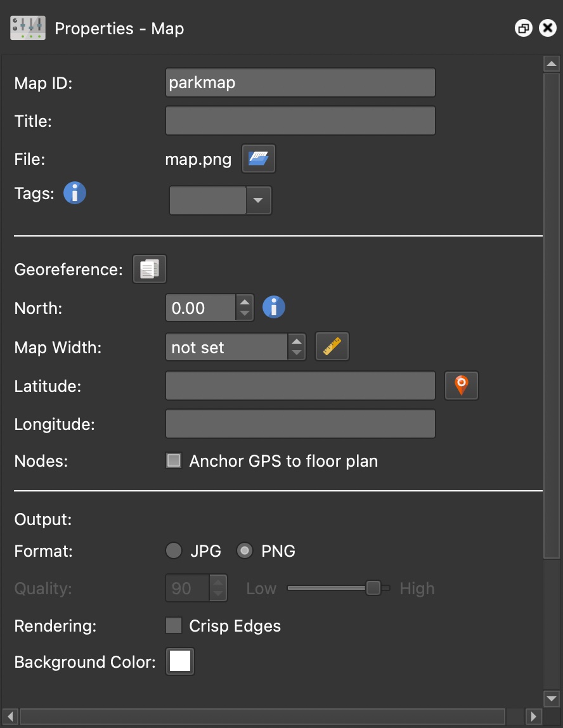Click the Latitude location pin icon
Screen dimensions: 563x728
[462, 386]
